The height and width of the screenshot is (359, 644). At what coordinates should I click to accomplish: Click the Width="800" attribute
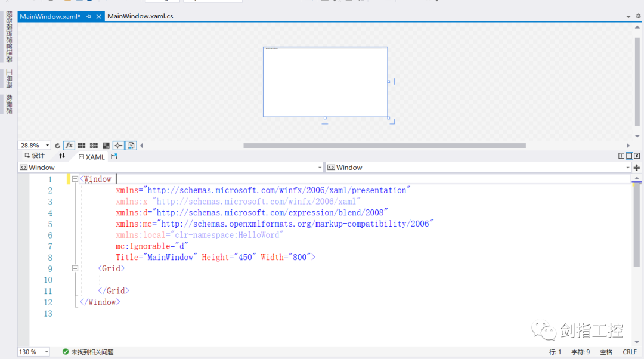click(x=286, y=257)
